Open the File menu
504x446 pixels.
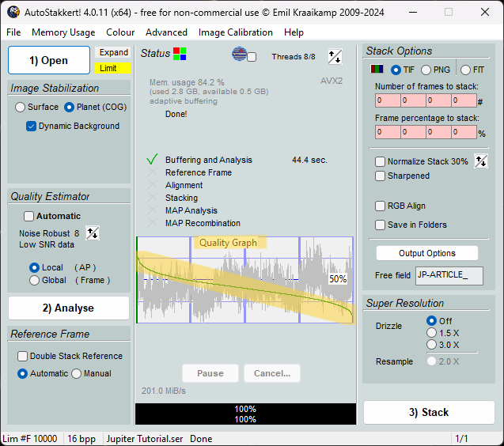pyautogui.click(x=13, y=32)
